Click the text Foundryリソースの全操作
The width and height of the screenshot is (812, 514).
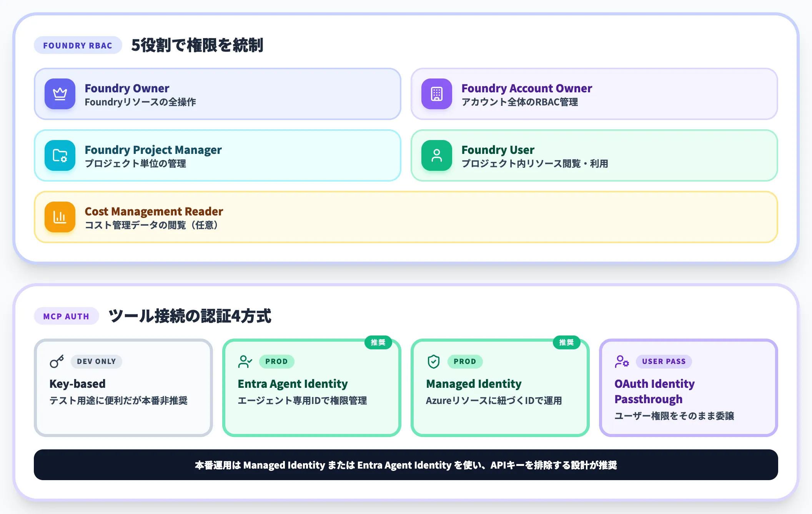[140, 102]
